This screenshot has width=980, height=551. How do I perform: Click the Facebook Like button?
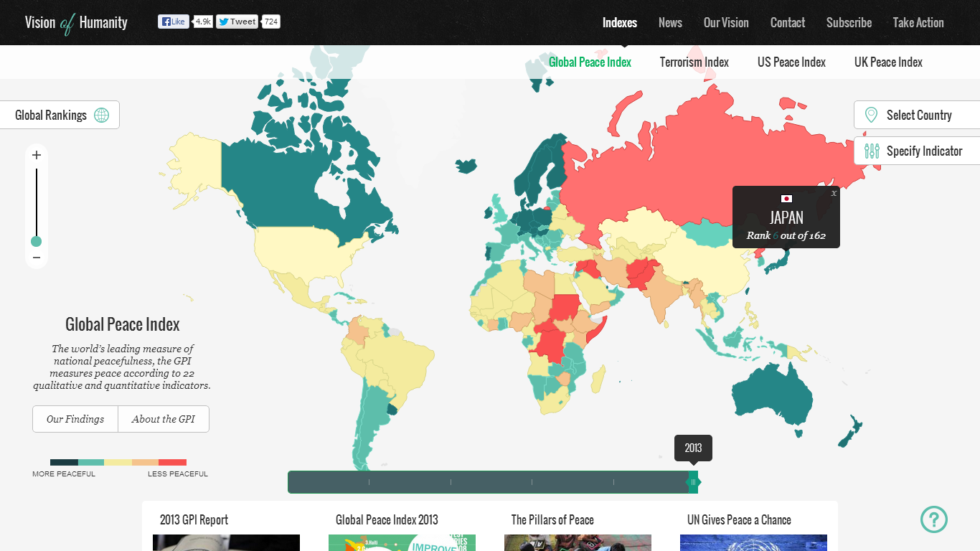tap(174, 22)
